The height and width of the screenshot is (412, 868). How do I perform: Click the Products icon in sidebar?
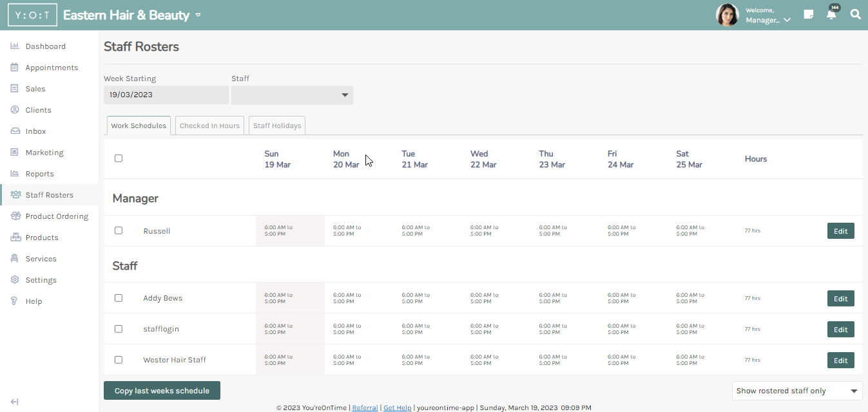point(16,238)
